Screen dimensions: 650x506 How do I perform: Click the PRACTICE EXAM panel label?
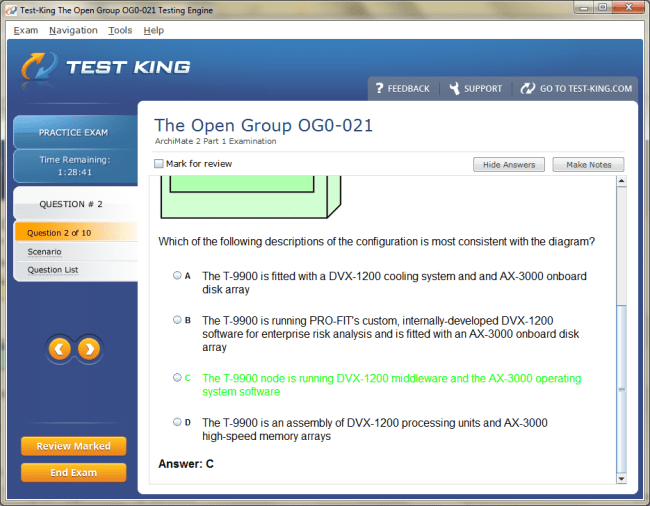[73, 133]
